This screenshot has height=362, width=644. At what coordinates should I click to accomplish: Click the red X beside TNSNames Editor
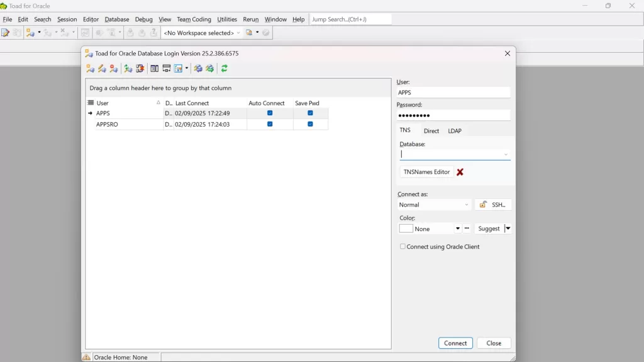pos(460,172)
